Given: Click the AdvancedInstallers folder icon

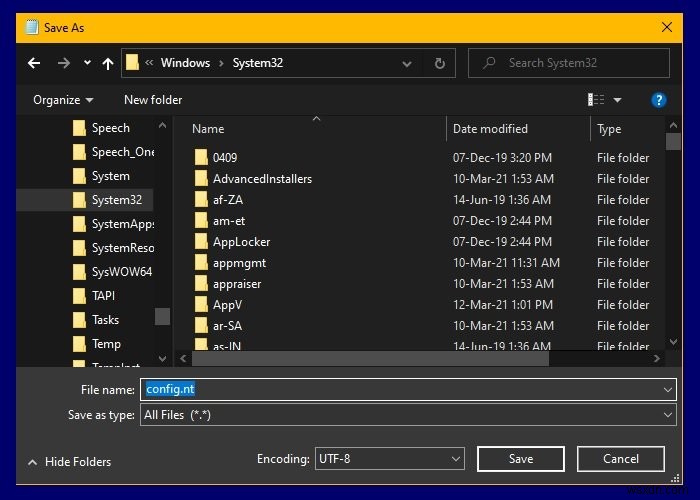Looking at the screenshot, I should pos(201,179).
